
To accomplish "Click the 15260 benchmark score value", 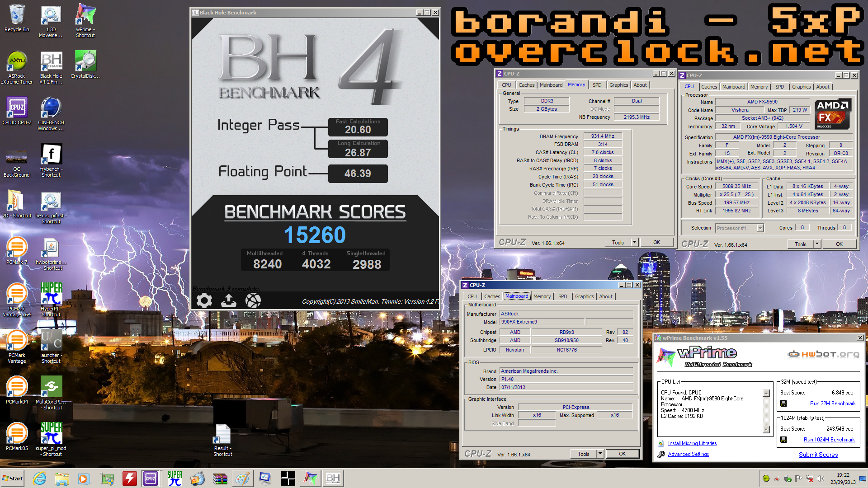I will tap(315, 235).
